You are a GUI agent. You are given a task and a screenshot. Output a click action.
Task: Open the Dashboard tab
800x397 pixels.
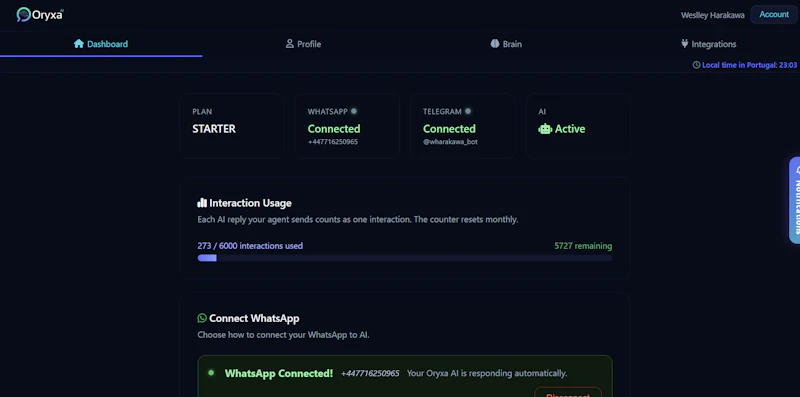101,44
